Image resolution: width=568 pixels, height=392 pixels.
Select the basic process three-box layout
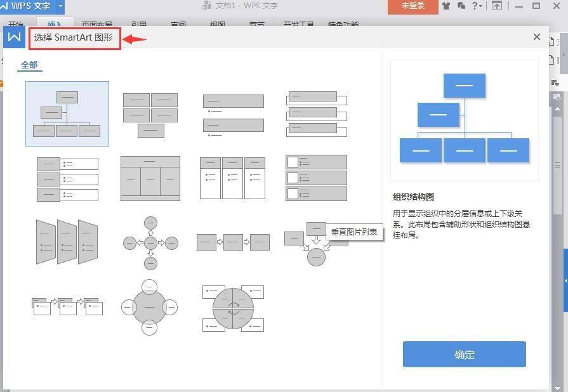click(233, 242)
